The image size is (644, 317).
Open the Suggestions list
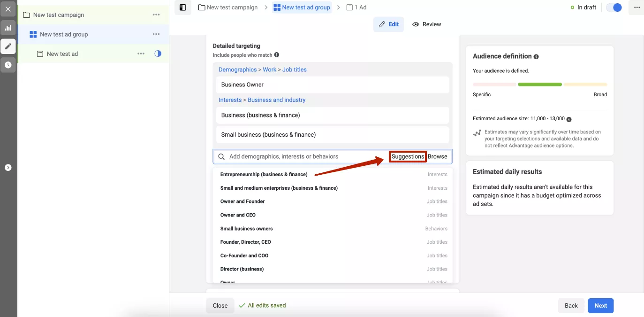coord(408,156)
